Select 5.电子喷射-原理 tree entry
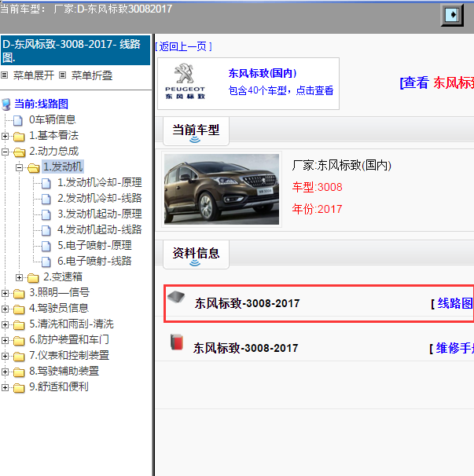The image size is (474, 476). (94, 245)
